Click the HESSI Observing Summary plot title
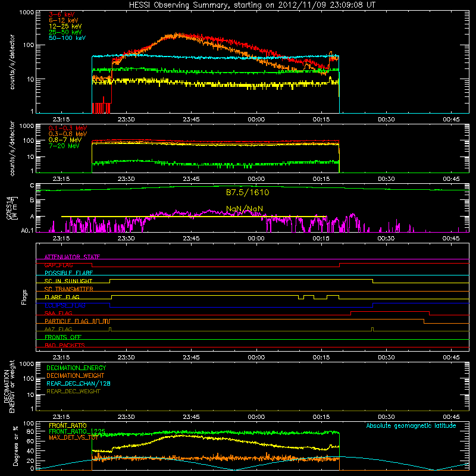 point(252,5)
